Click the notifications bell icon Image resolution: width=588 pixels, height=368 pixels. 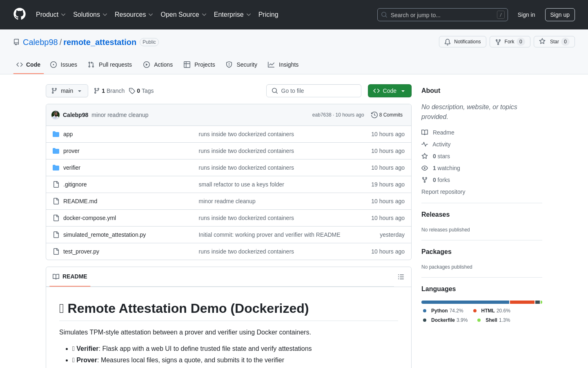[448, 42]
